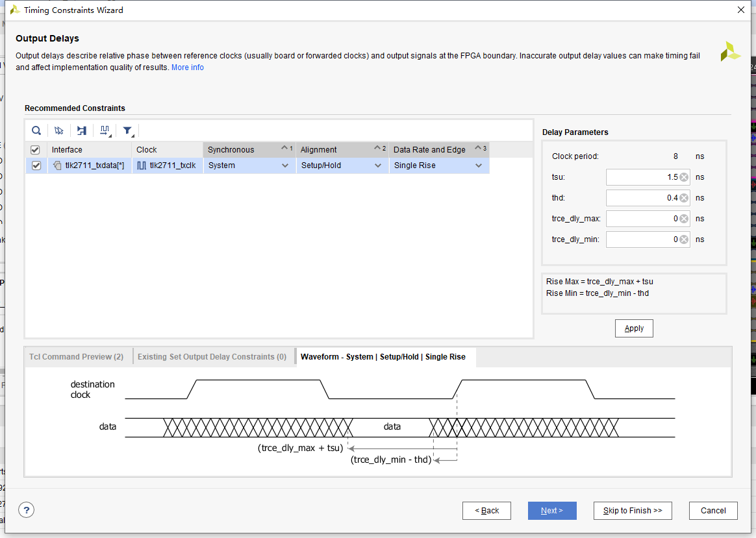Uncheck the tlk2711_txdata[*] row checkbox
756x538 pixels.
[36, 165]
